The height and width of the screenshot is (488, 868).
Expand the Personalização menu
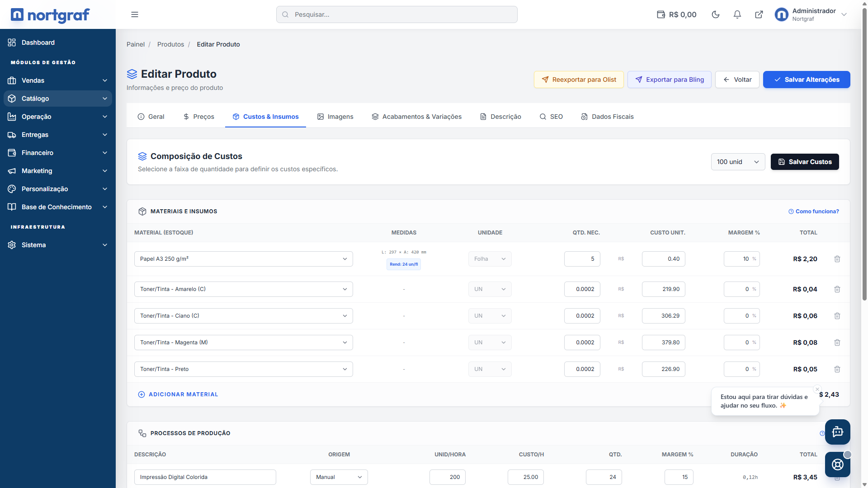(58, 189)
